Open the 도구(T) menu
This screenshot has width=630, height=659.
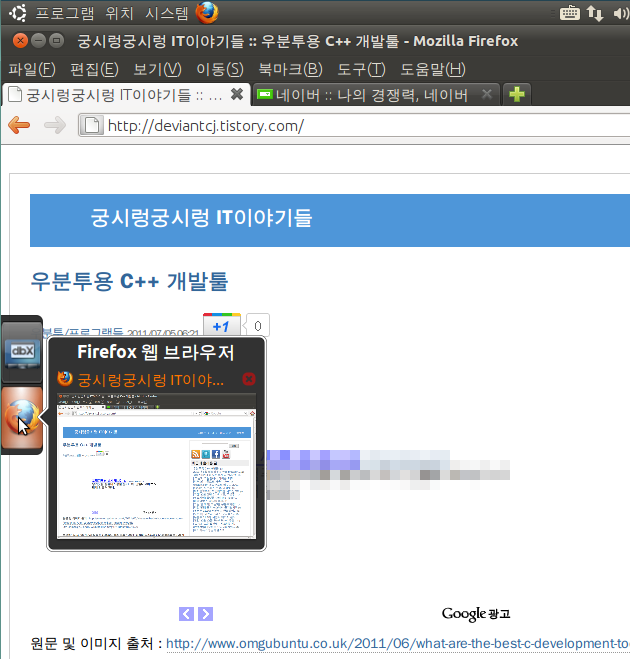tap(361, 69)
